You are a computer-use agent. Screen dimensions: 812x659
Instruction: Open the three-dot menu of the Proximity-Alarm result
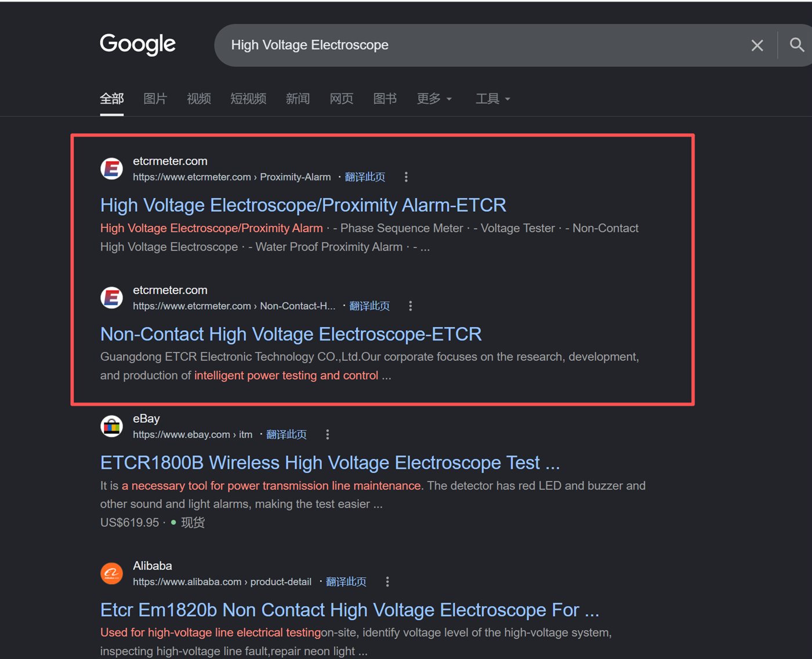pos(406,177)
